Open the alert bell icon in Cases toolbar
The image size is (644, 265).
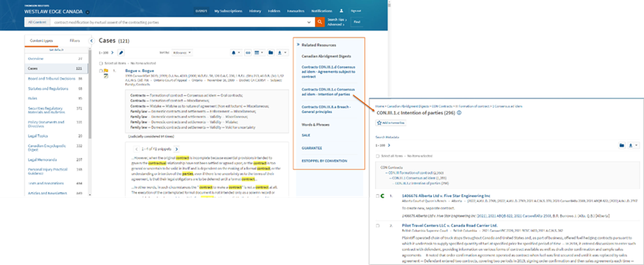[x=235, y=53]
